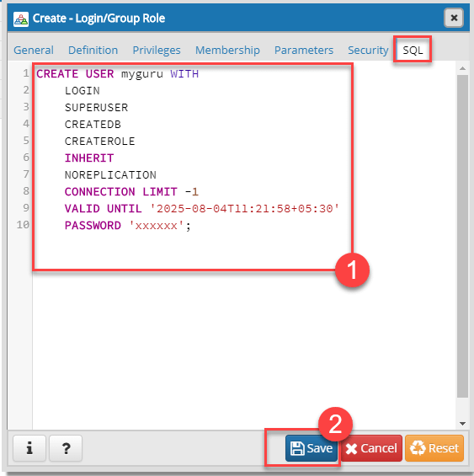Click the scrollbar up arrow
Image resolution: width=474 pixels, height=476 pixels.
click(x=462, y=68)
